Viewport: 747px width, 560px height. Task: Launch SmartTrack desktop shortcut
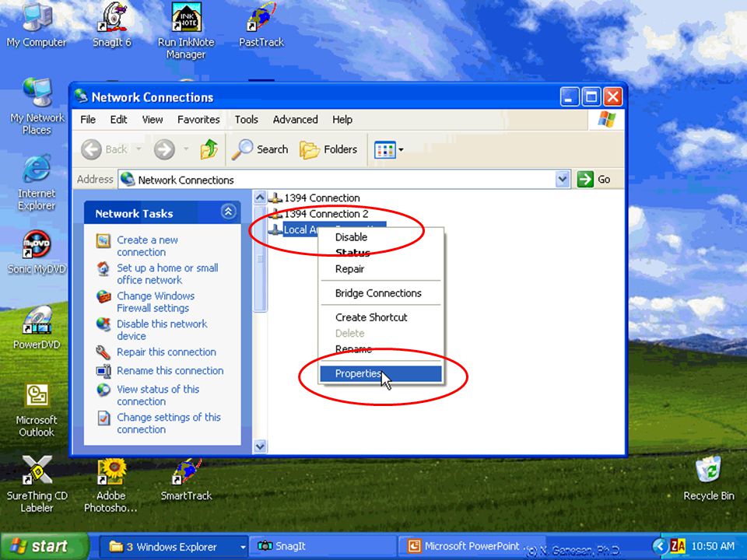186,480
